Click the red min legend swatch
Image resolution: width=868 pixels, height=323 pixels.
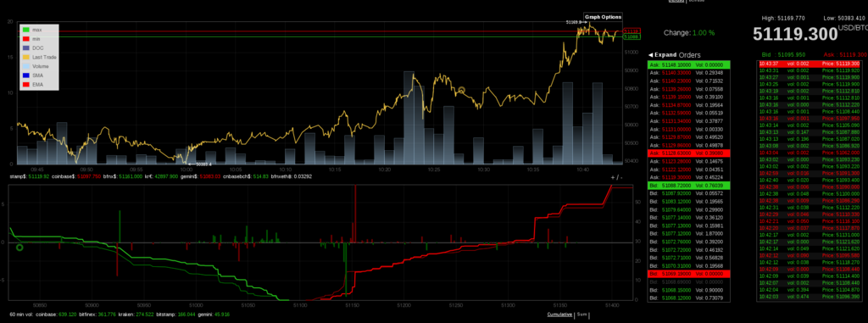(x=25, y=39)
